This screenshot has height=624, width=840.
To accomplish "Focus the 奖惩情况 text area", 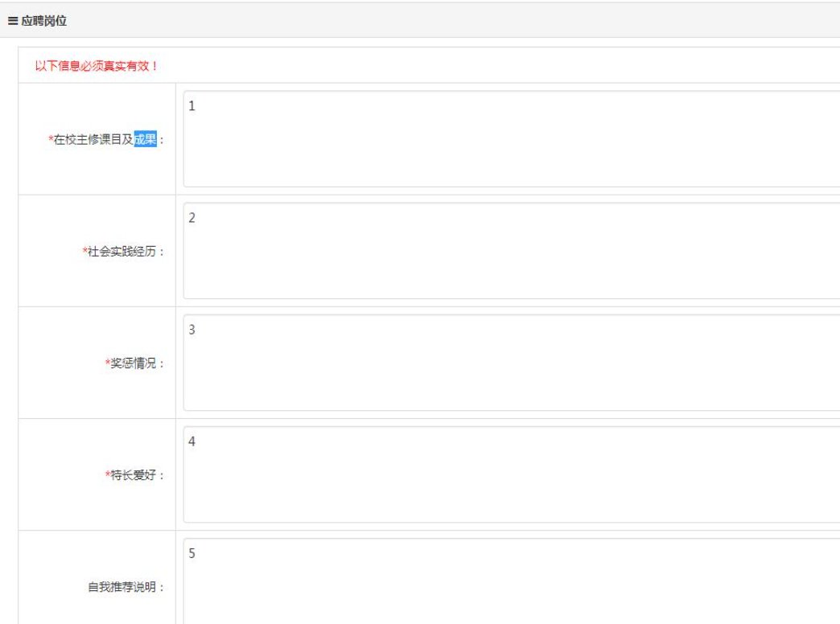I will point(511,362).
